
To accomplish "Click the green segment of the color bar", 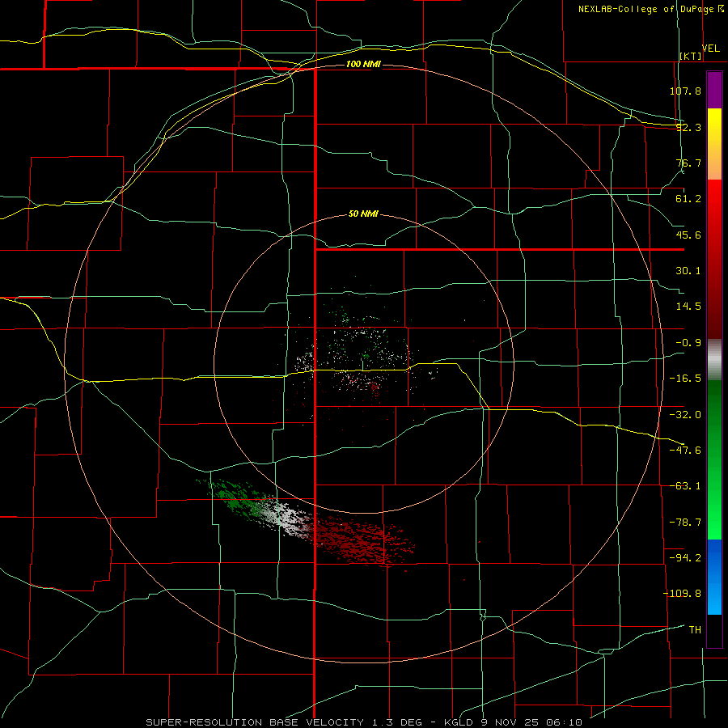I will click(x=714, y=459).
